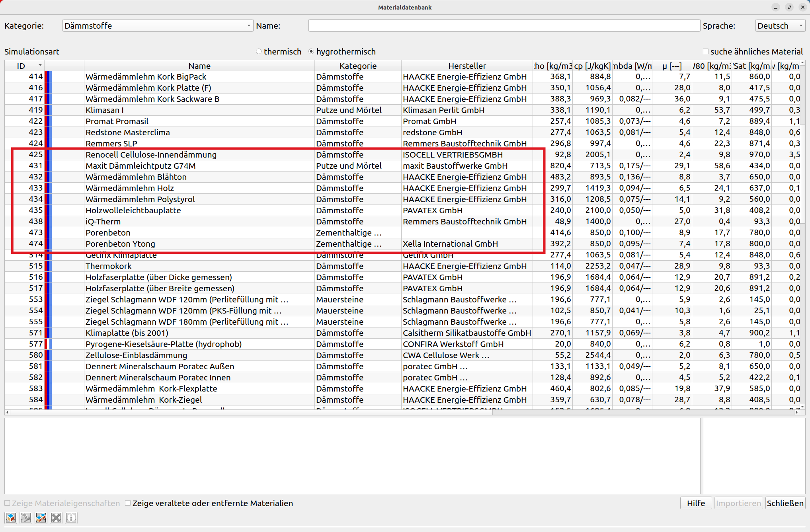
Task: Select 'iQ-Therm' material row
Action: tap(402, 221)
